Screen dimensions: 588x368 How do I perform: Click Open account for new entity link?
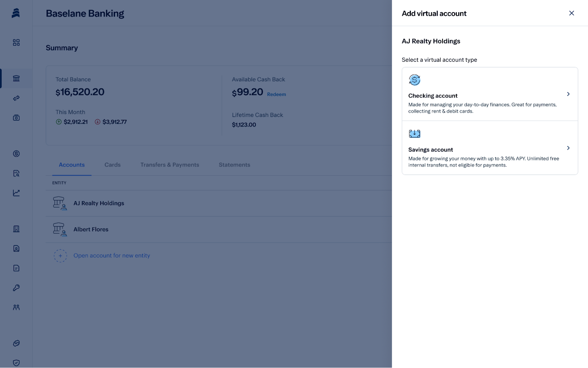[x=112, y=256]
